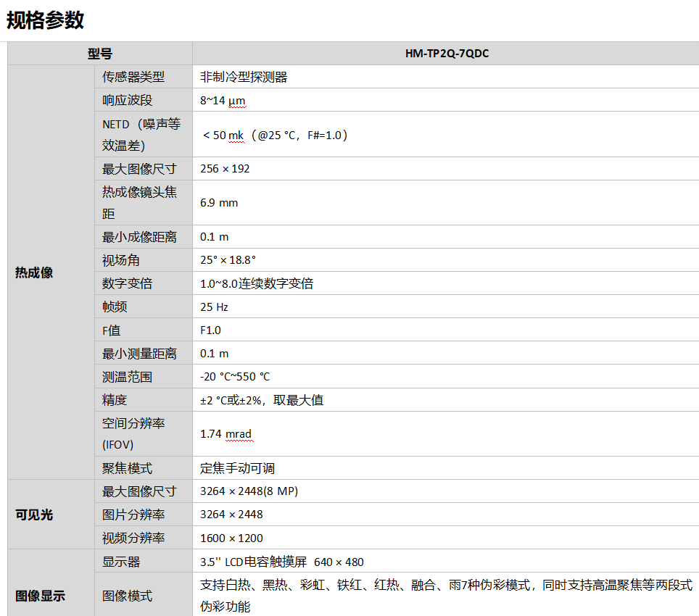699x616 pixels.
Task: Click the value '8~14 μm'
Action: click(223, 100)
